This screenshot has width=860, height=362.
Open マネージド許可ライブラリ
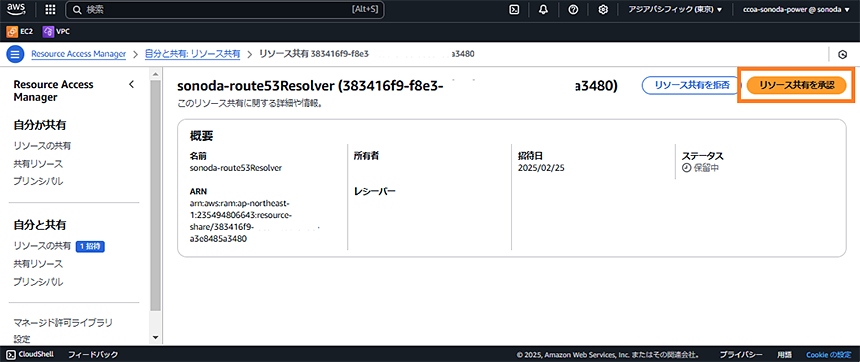[x=63, y=322]
